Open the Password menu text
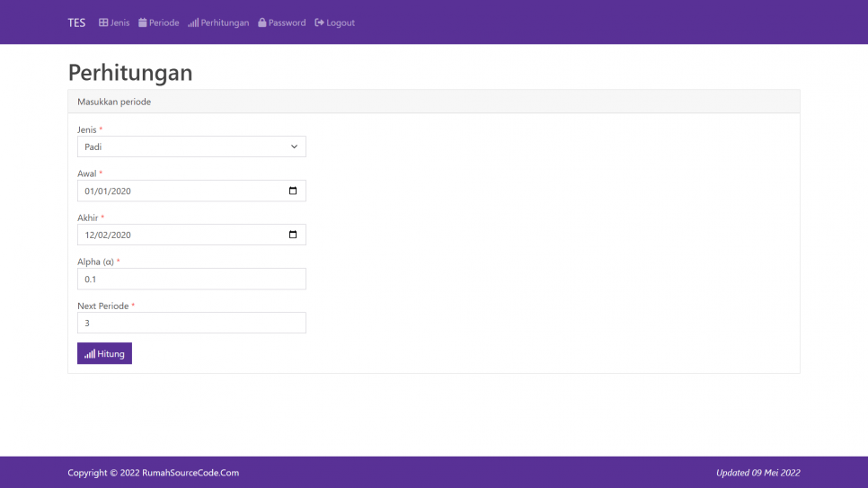The width and height of the screenshot is (868, 488). [x=287, y=22]
